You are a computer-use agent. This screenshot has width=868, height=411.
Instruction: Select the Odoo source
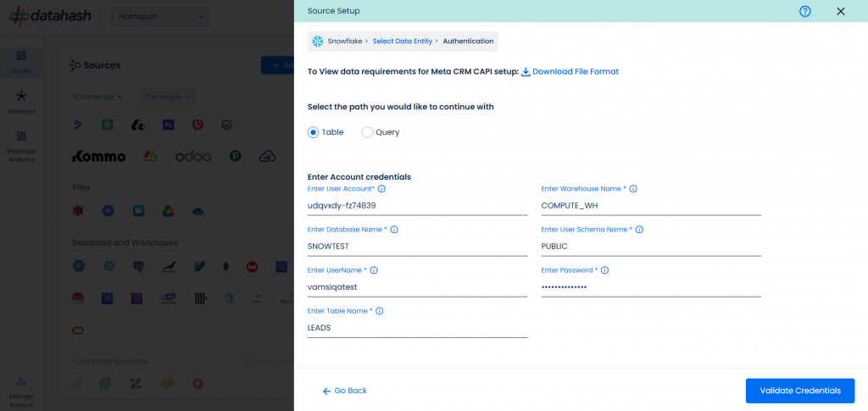193,157
